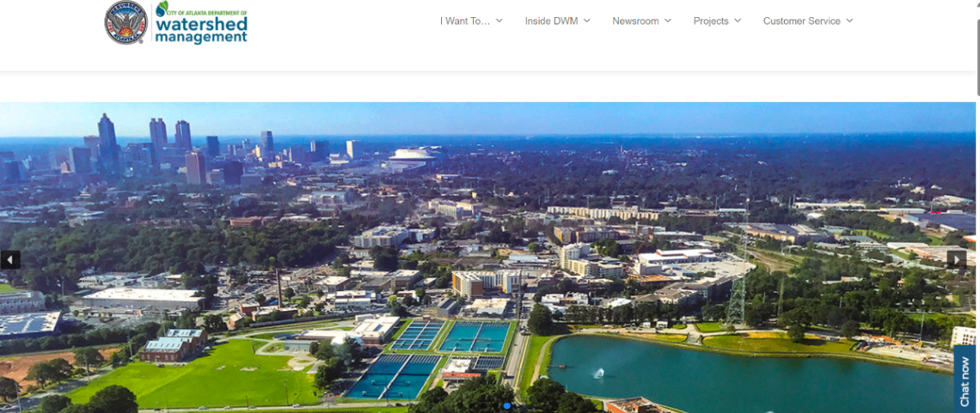
Task: Show the previous slide with left arrow
Action: click(10, 259)
